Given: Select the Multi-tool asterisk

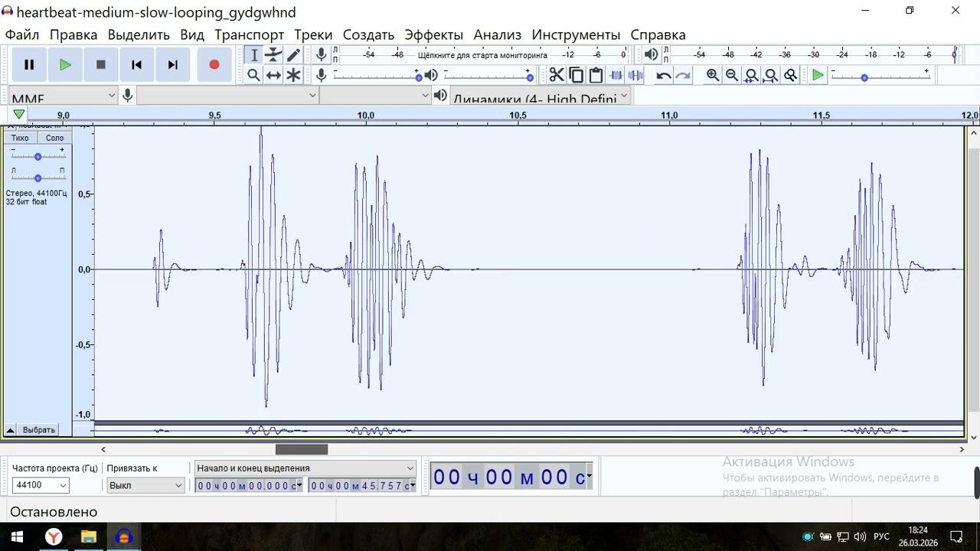Looking at the screenshot, I should [293, 75].
